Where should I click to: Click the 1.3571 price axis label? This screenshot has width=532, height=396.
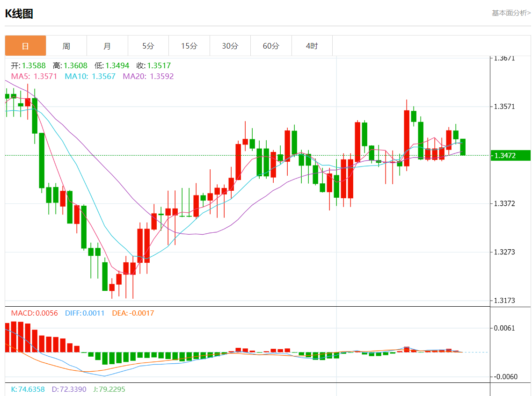point(504,107)
